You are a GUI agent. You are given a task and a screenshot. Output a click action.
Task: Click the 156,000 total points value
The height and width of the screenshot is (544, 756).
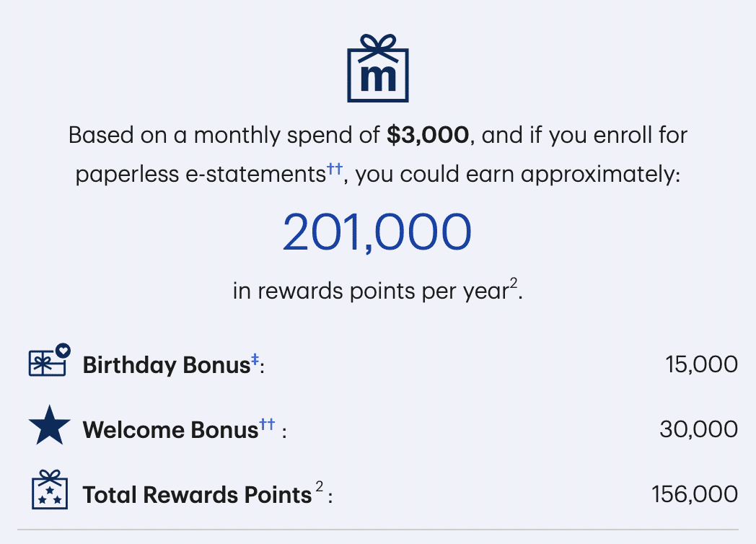click(x=694, y=494)
